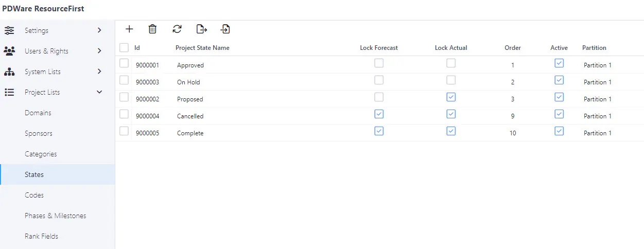The height and width of the screenshot is (249, 644).
Task: Expand the Settings menu chevron
Action: pos(99,30)
